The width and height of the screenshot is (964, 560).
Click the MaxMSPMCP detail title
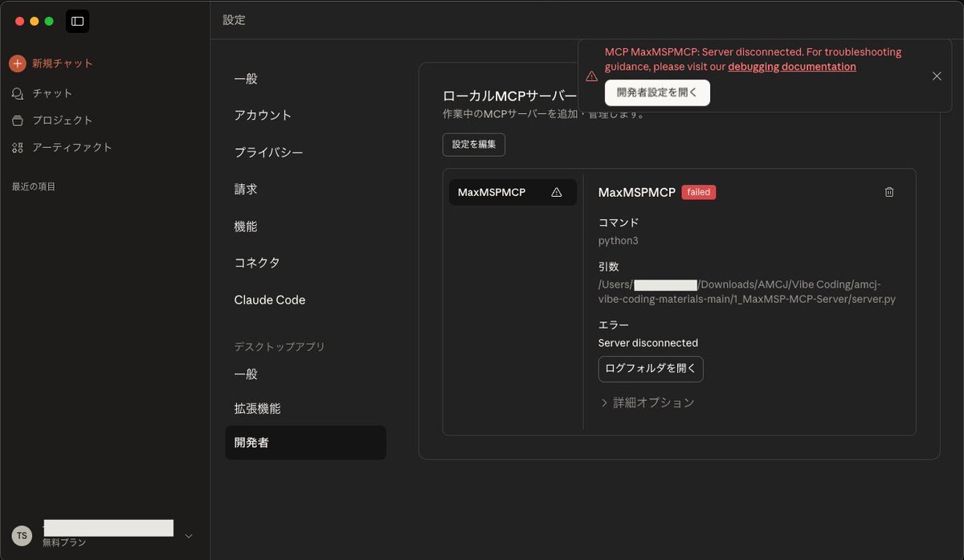pos(637,193)
